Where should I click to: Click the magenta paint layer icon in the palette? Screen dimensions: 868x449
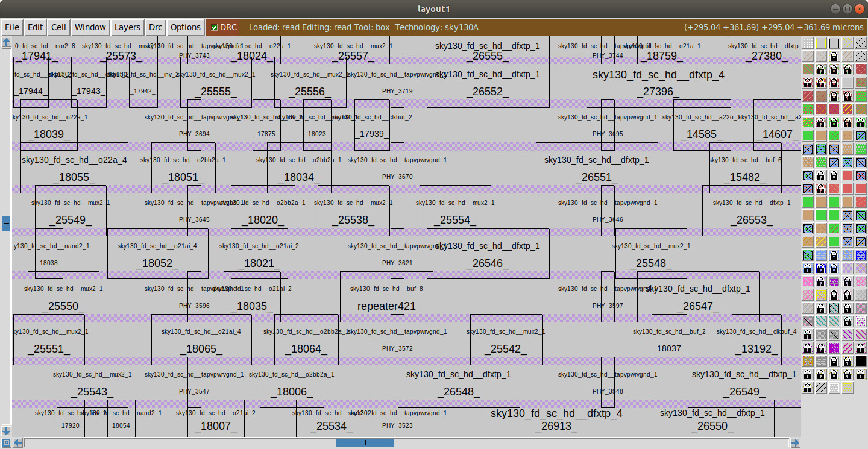[834, 348]
